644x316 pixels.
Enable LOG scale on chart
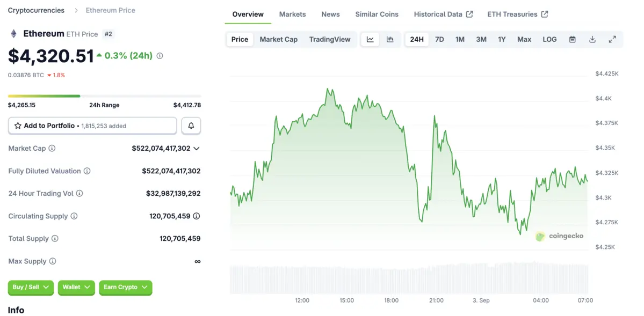(549, 39)
